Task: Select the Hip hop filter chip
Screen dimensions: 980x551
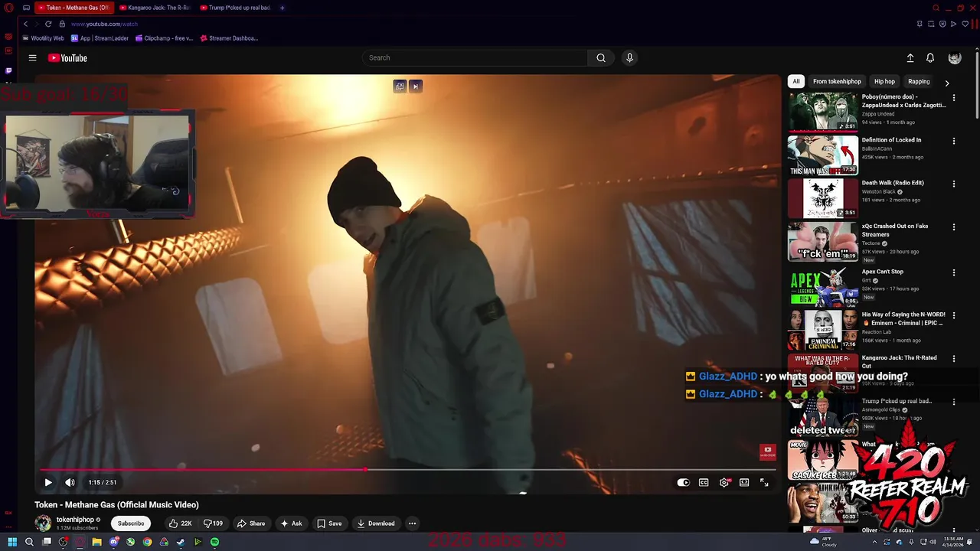Action: point(884,81)
